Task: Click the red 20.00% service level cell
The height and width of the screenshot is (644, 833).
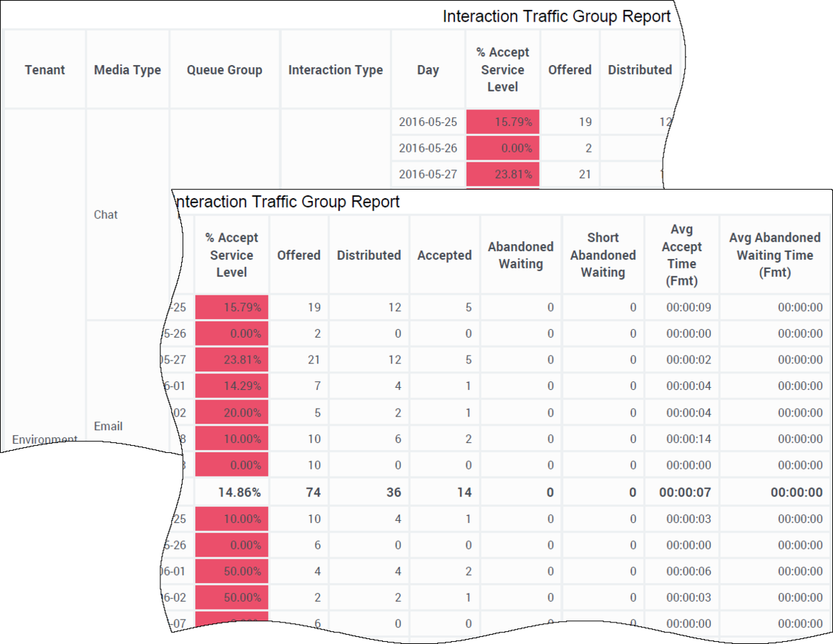Action: [x=232, y=412]
